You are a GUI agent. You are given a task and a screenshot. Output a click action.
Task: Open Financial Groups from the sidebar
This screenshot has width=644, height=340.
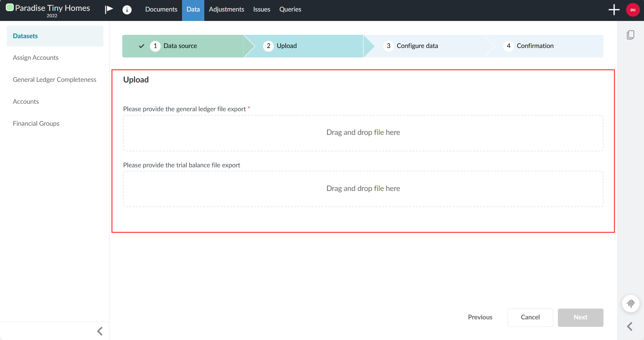click(x=36, y=123)
